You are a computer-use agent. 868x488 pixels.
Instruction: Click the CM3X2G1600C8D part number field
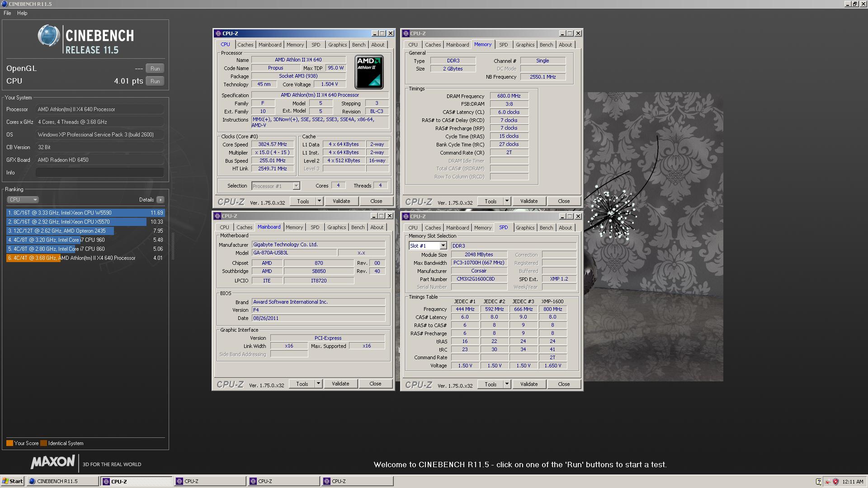(479, 279)
